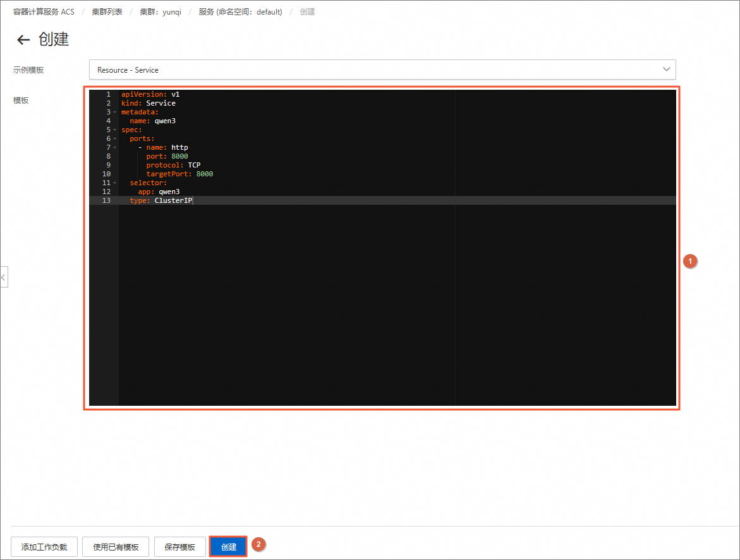This screenshot has width=740, height=560.
Task: Collapse the spec fold arrow on line 5
Action: point(114,130)
